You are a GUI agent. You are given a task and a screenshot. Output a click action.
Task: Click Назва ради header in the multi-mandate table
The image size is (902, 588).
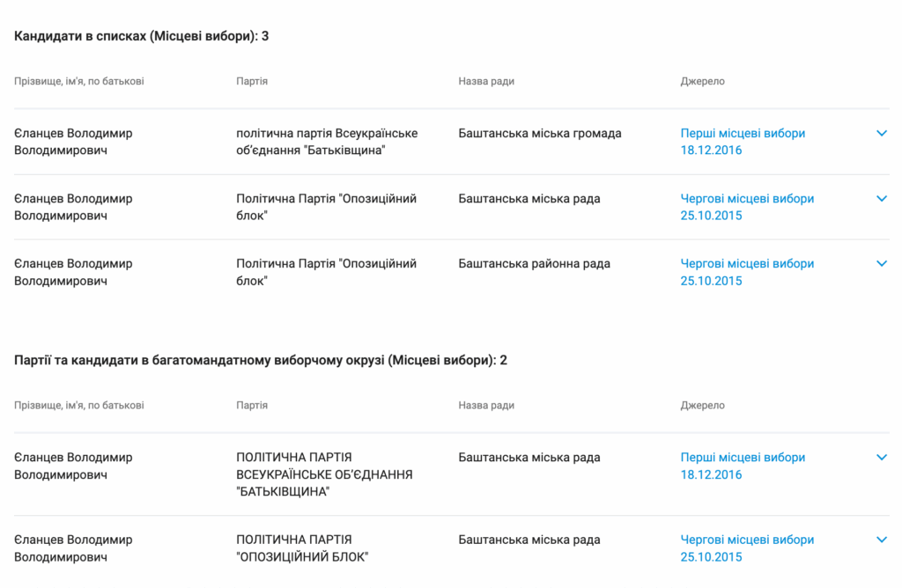486,406
